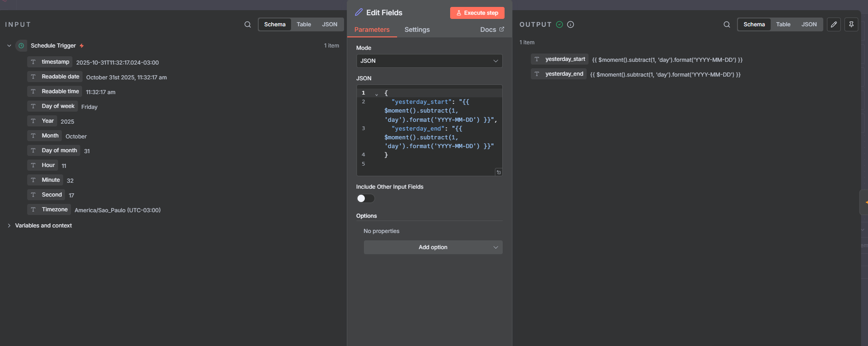Viewport: 868px width, 346px height.
Task: Switch to the Settings tab
Action: tap(417, 30)
